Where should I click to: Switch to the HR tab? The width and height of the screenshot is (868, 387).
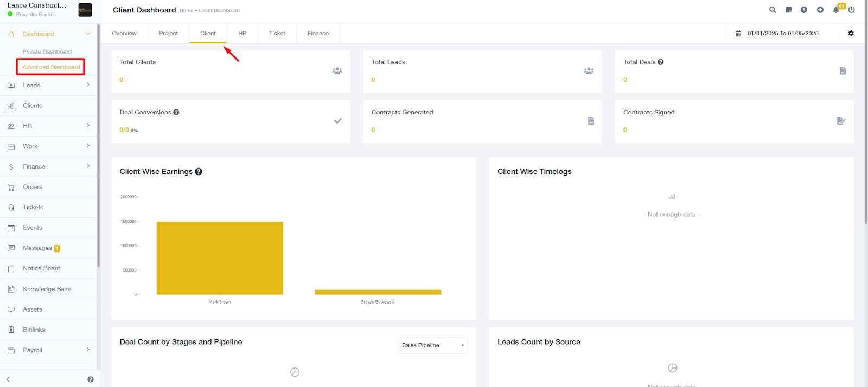(x=242, y=34)
